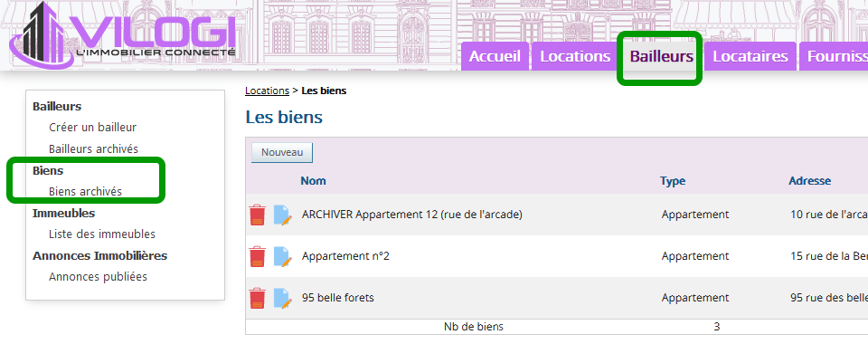The image size is (868, 344).
Task: Click the Vilogi logo
Action: pos(123,34)
